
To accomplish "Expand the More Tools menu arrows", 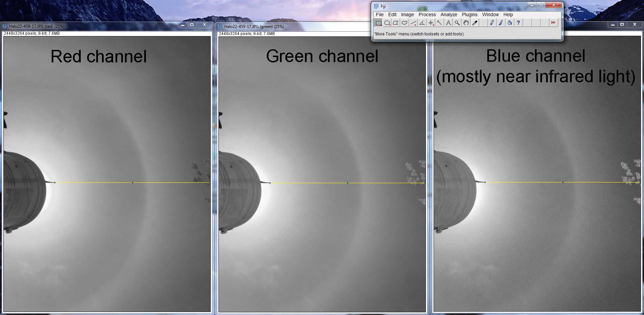I will (x=553, y=23).
